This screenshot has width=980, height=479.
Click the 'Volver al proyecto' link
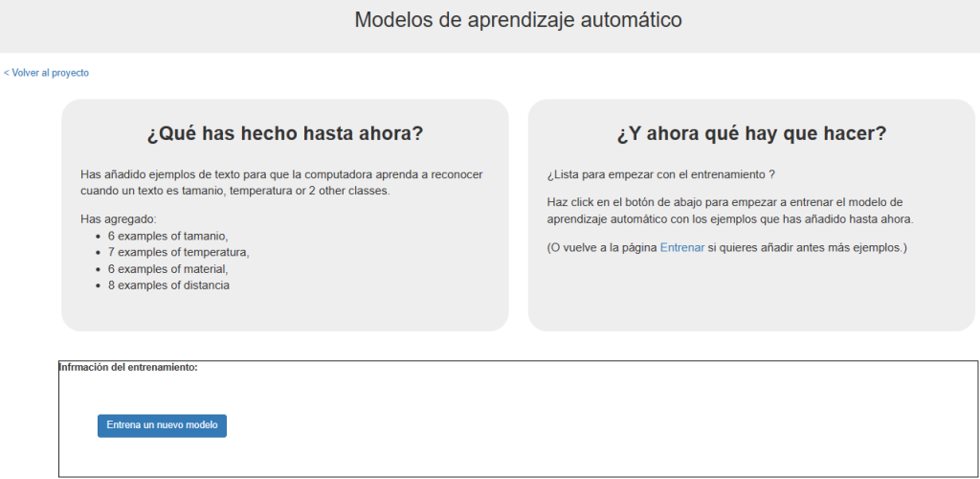pyautogui.click(x=47, y=73)
